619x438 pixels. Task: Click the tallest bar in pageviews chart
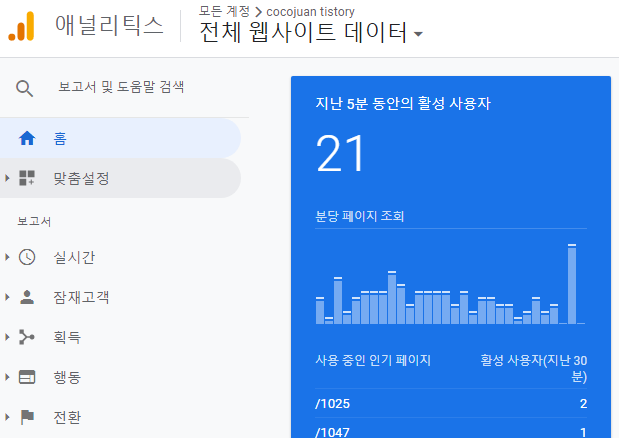coord(572,284)
